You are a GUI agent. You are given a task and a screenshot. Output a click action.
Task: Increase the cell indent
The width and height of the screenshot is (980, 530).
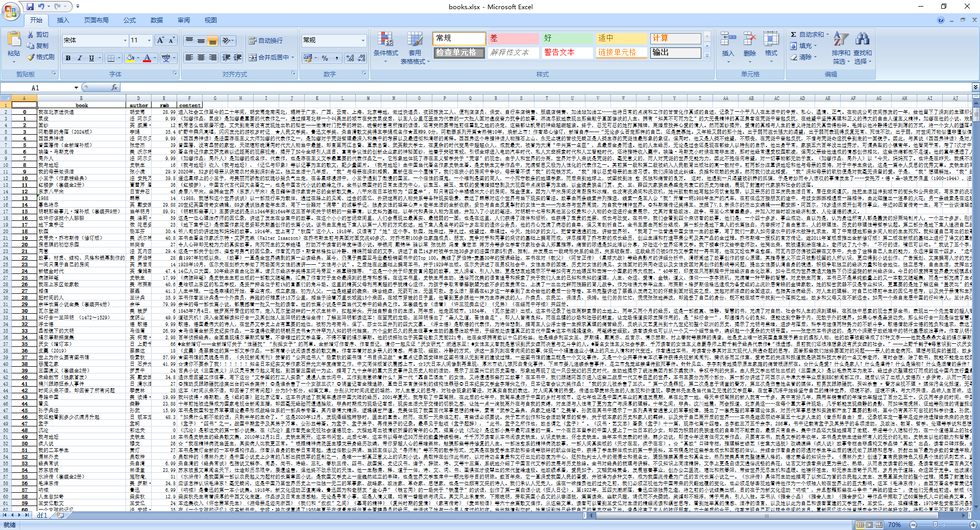tap(238, 58)
